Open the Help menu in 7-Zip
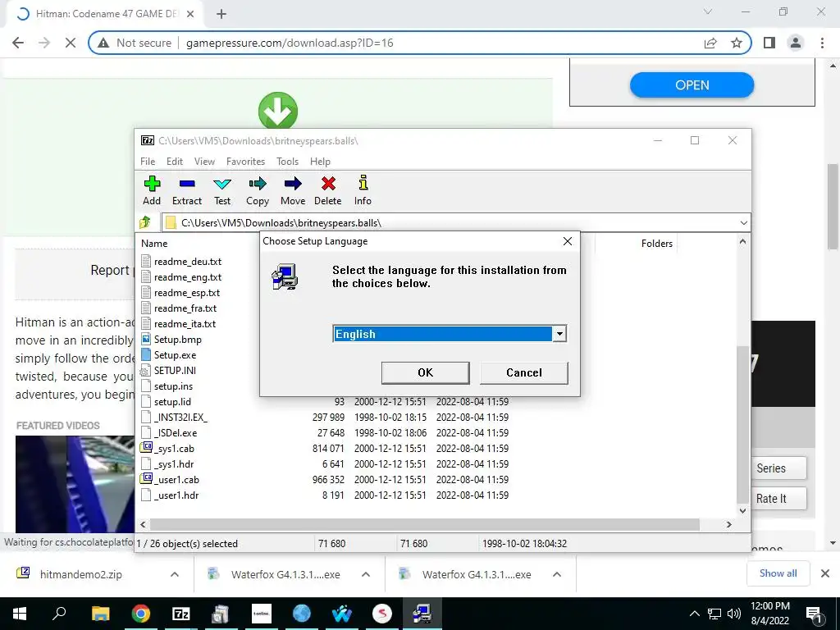The height and width of the screenshot is (630, 840). 320,162
